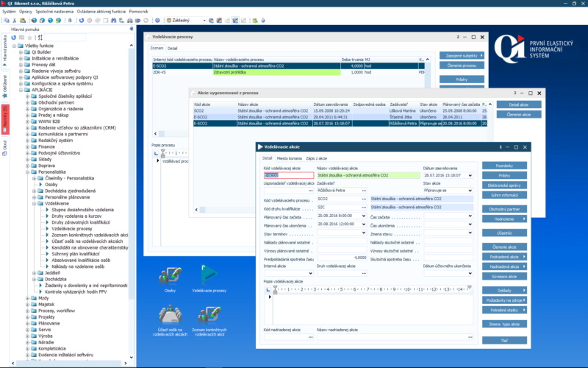Launch the Vzdelávacie procesy desktop shortcut
588x368 pixels.
coord(209,275)
